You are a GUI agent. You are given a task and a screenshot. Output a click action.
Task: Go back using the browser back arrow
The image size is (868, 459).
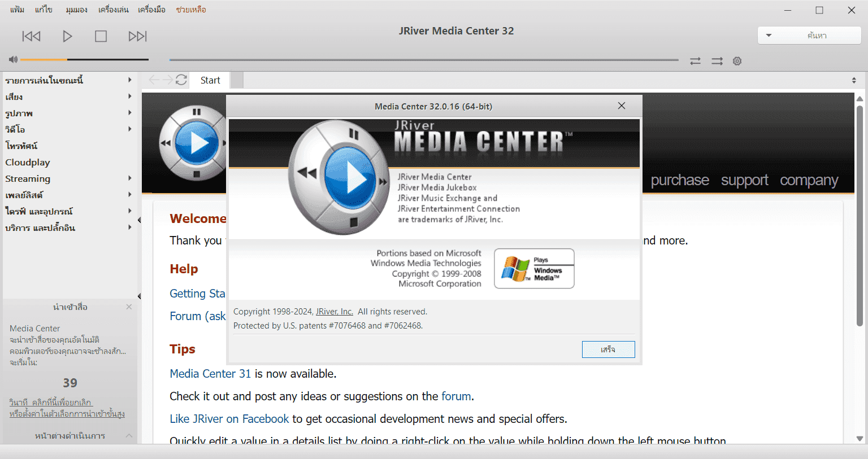pyautogui.click(x=154, y=80)
